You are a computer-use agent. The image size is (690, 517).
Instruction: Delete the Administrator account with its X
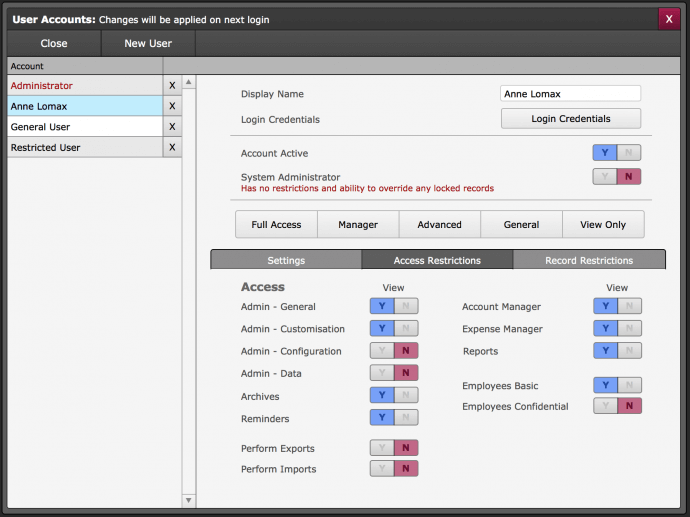[x=172, y=86]
